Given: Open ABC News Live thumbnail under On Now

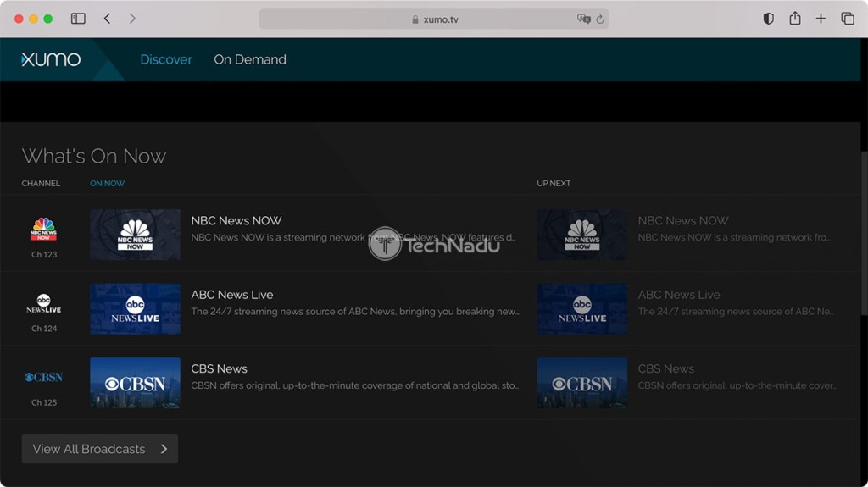Looking at the screenshot, I should (135, 309).
